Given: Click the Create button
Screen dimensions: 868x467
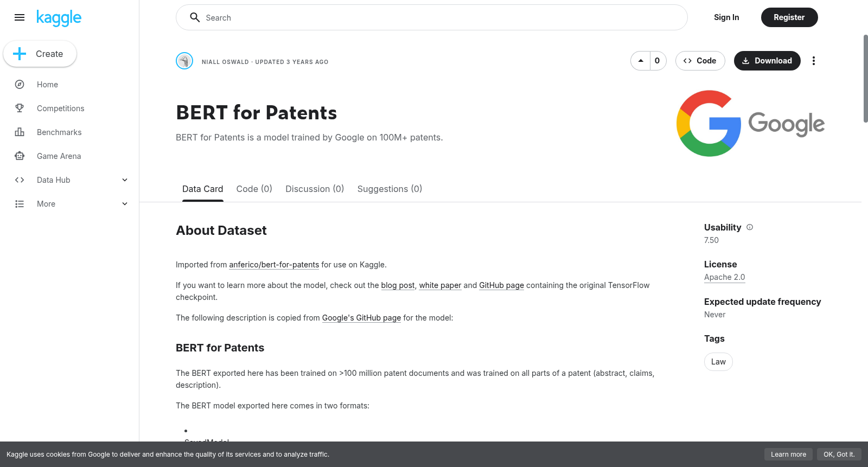Looking at the screenshot, I should pos(40,54).
